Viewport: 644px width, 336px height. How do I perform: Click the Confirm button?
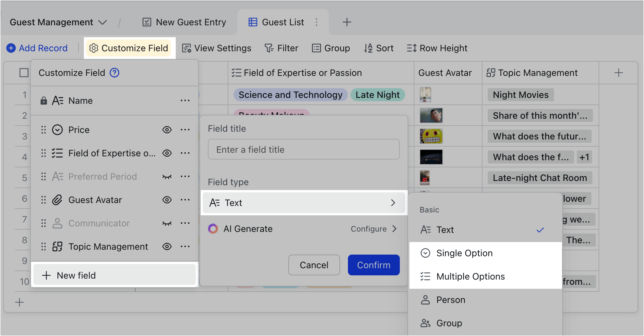point(374,265)
